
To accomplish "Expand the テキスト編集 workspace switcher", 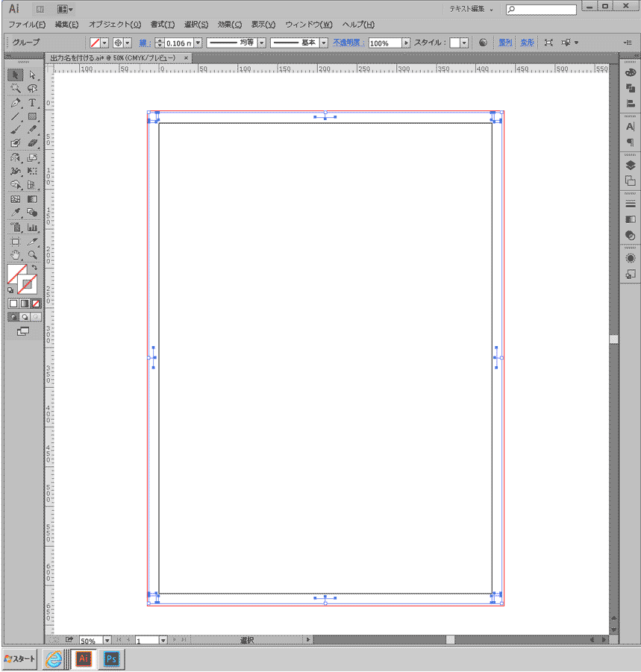I will pyautogui.click(x=470, y=9).
